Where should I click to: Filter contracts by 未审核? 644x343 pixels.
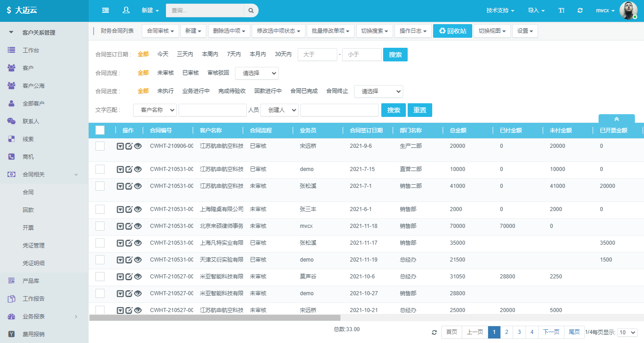click(165, 73)
